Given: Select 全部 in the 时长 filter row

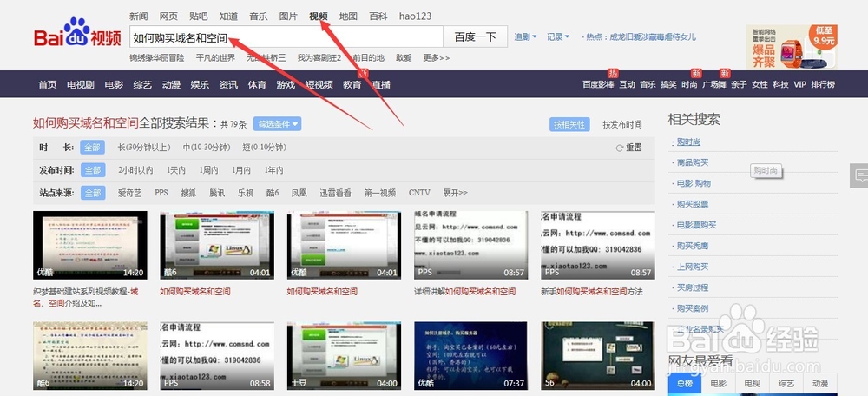Looking at the screenshot, I should 93,148.
